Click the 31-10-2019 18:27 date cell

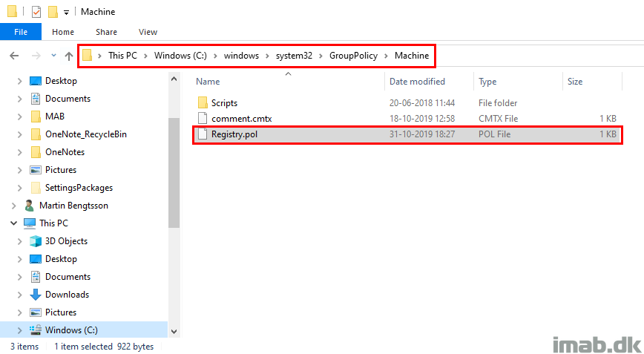pos(422,134)
